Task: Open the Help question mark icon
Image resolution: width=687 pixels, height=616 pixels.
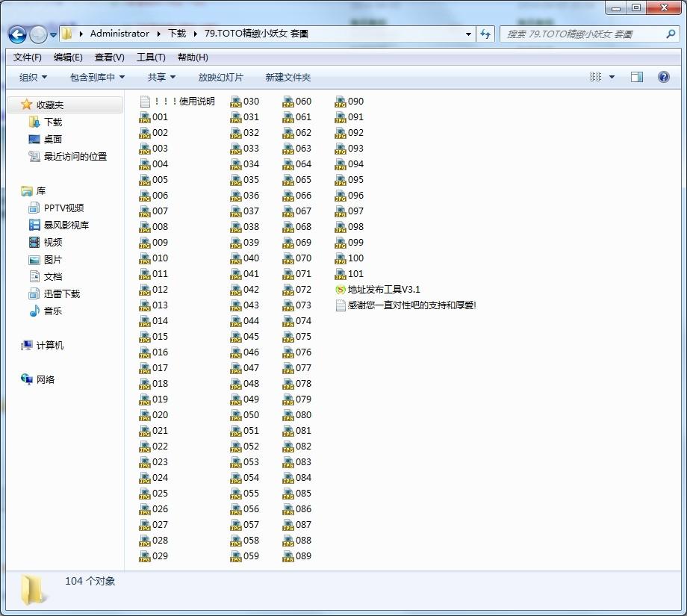Action: 663,77
